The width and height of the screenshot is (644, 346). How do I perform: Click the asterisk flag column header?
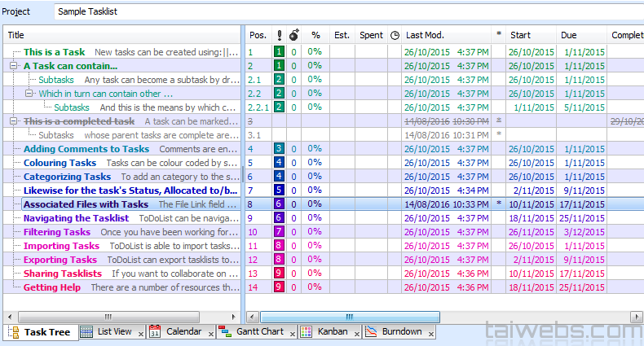pyautogui.click(x=498, y=35)
